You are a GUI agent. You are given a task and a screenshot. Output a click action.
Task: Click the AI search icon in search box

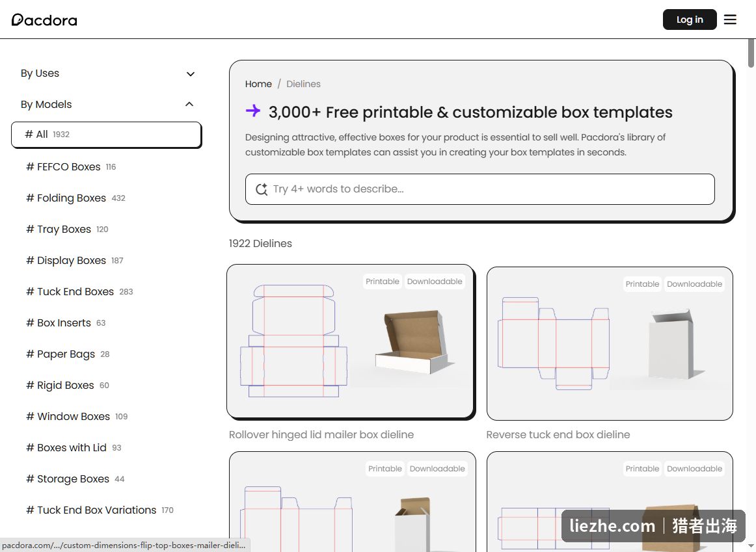click(262, 189)
